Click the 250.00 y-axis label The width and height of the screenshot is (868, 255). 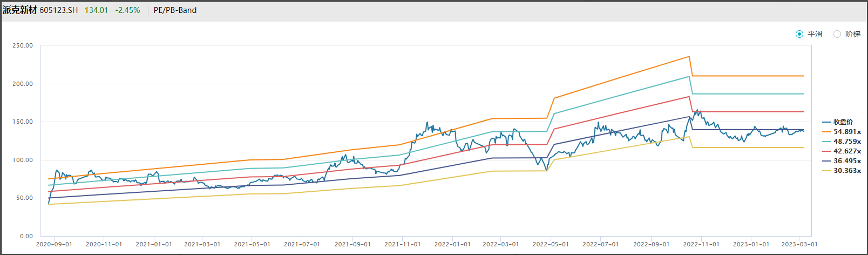tap(23, 46)
